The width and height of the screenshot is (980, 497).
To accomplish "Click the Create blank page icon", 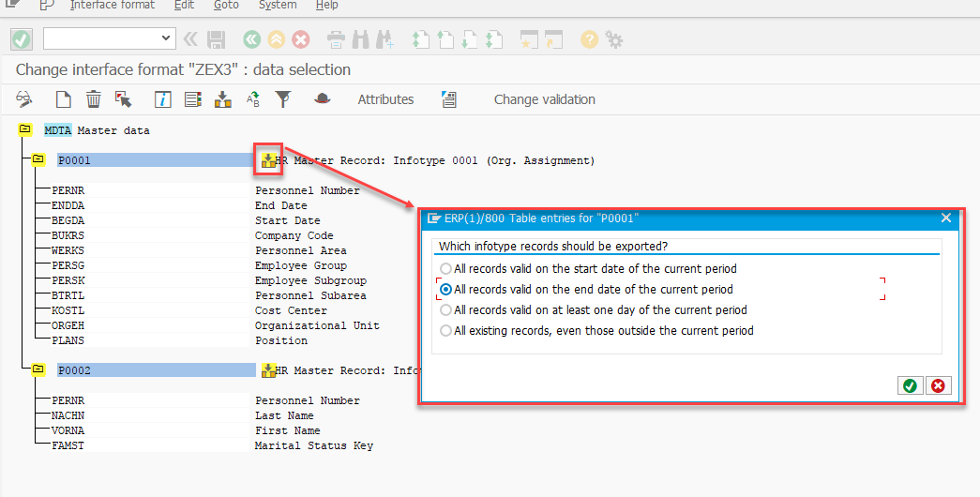I will (63, 98).
